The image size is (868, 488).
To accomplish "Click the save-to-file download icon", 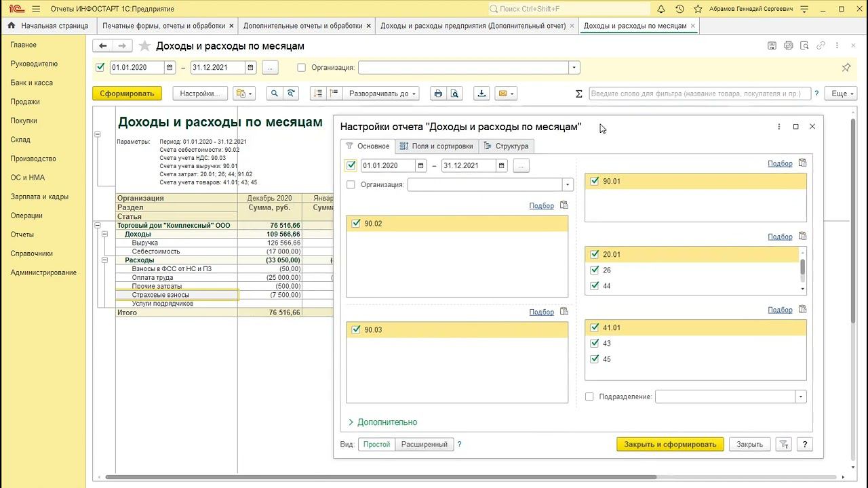I will [481, 94].
